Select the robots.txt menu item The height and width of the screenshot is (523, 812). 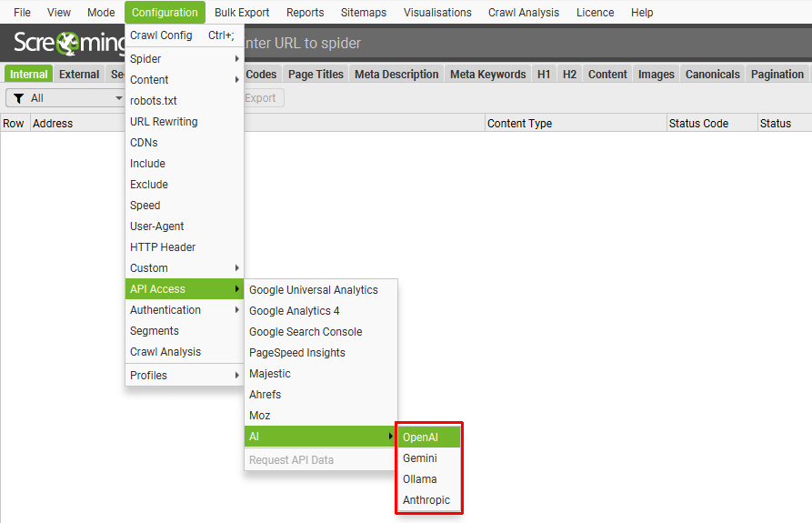click(x=185, y=100)
